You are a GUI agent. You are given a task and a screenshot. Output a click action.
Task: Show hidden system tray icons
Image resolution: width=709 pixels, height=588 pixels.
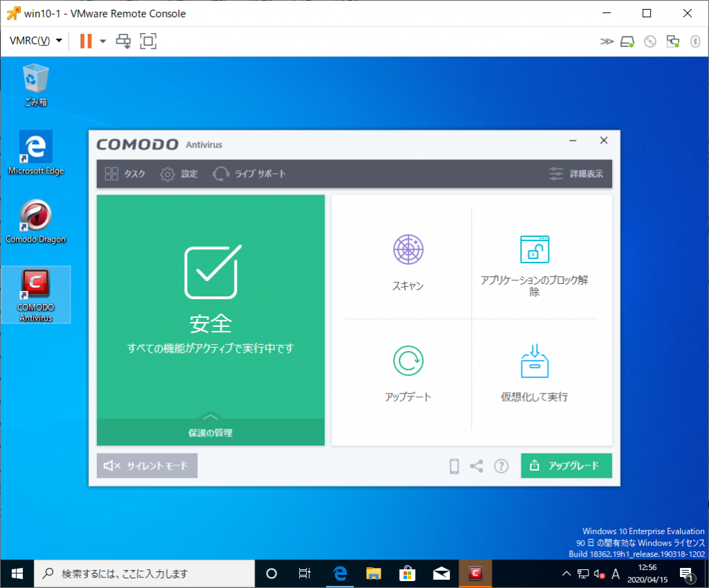coord(566,574)
